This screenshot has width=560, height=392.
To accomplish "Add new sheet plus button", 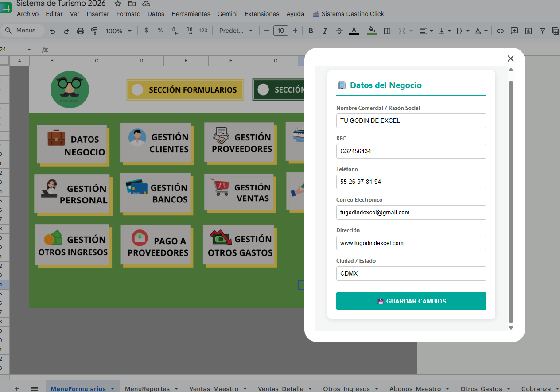I will [17, 388].
